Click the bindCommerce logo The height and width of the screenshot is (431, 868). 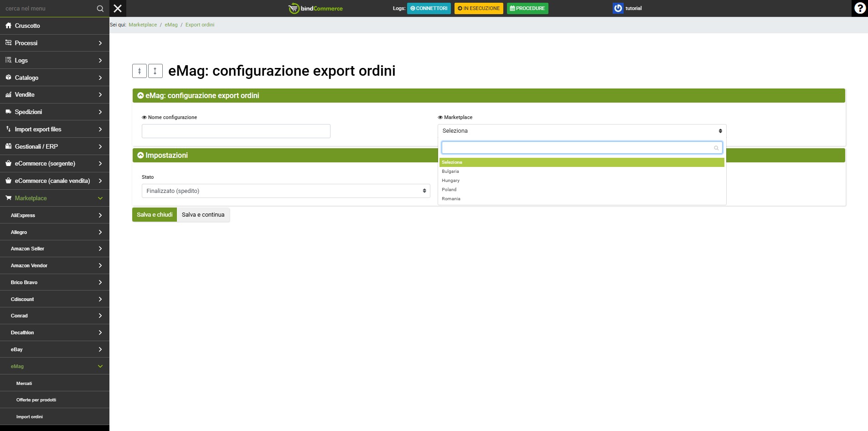tap(315, 8)
